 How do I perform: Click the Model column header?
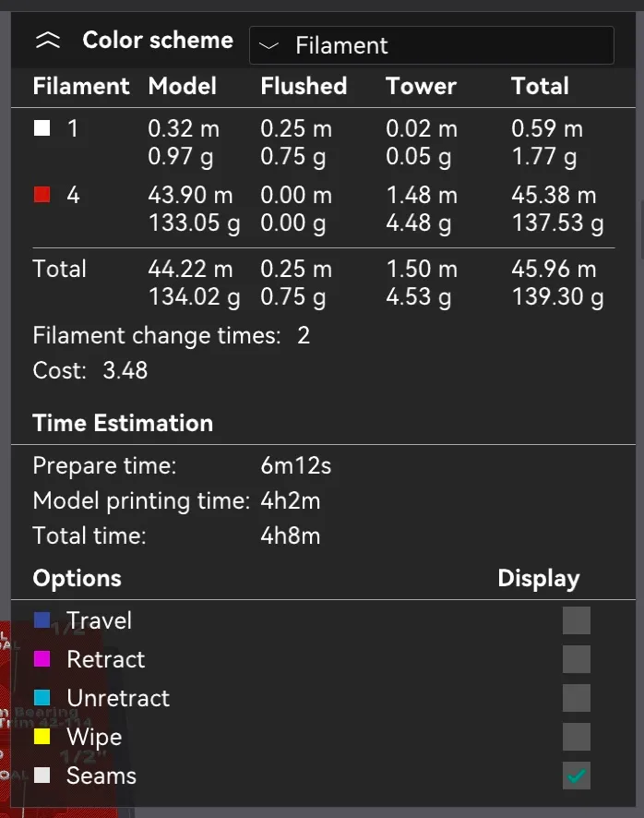183,87
